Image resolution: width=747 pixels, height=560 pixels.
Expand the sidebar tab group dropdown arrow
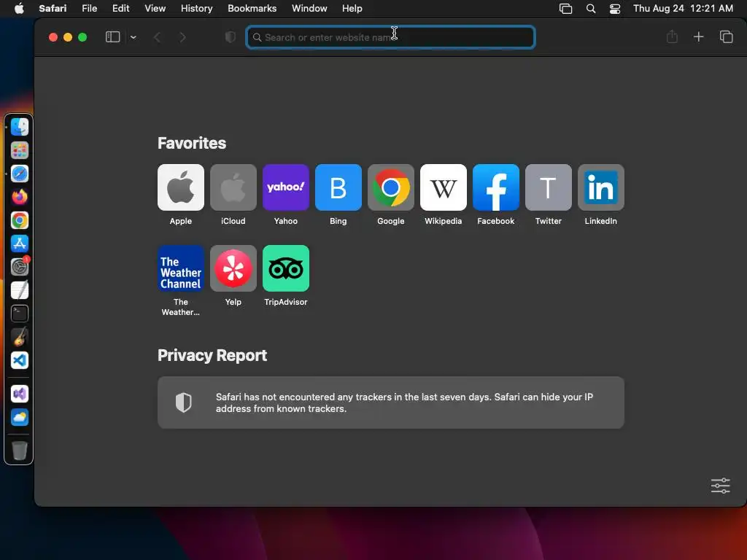[133, 37]
